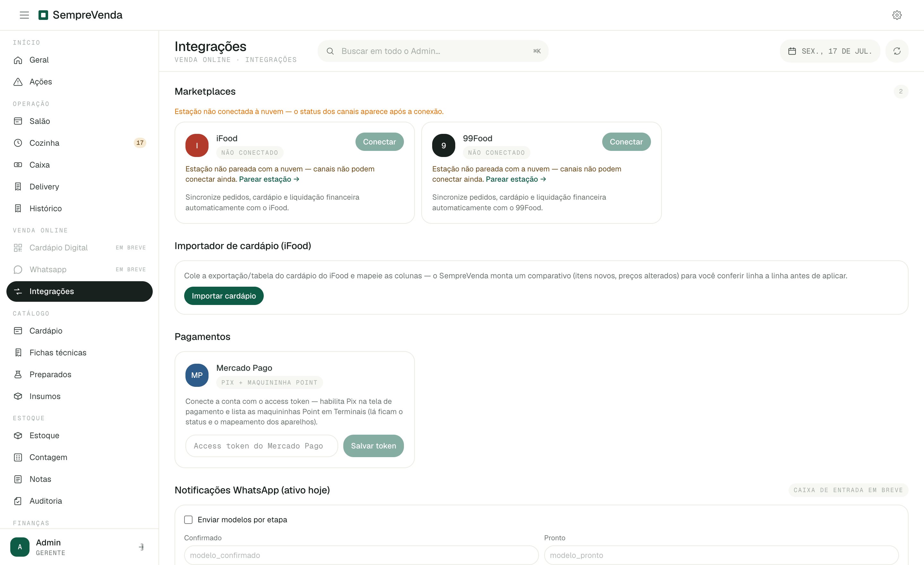
Task: Click the 99Food black avatar icon
Action: (x=444, y=145)
